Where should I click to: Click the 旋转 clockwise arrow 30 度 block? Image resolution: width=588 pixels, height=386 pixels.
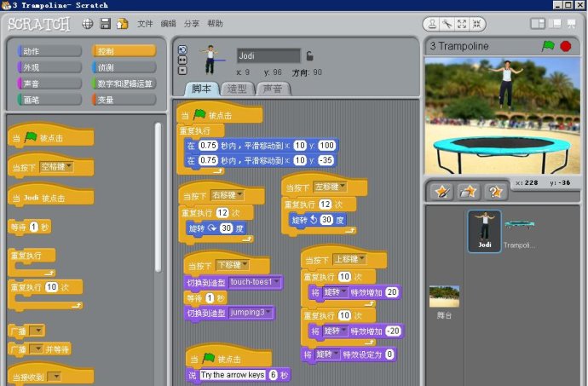pos(216,228)
